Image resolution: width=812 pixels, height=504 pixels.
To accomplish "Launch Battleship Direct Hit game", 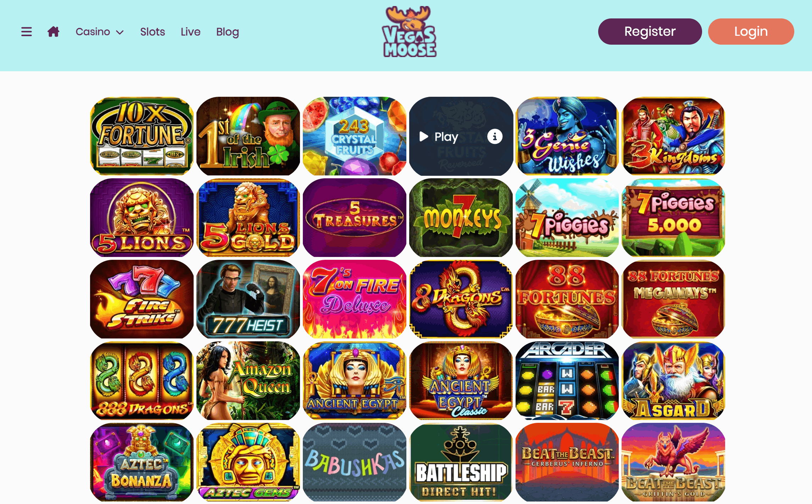I will pyautogui.click(x=461, y=462).
